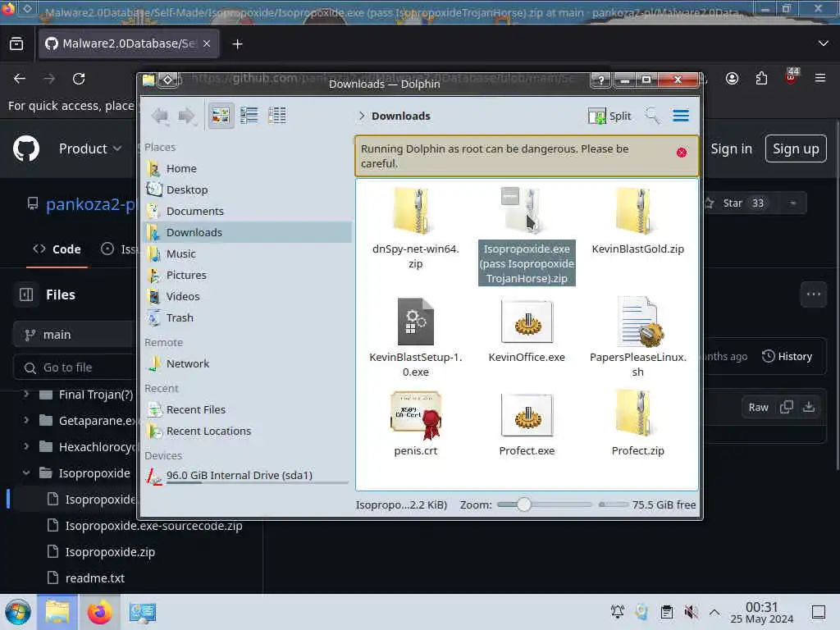Open file History link on GitHub
840x630 pixels.
pyautogui.click(x=787, y=356)
